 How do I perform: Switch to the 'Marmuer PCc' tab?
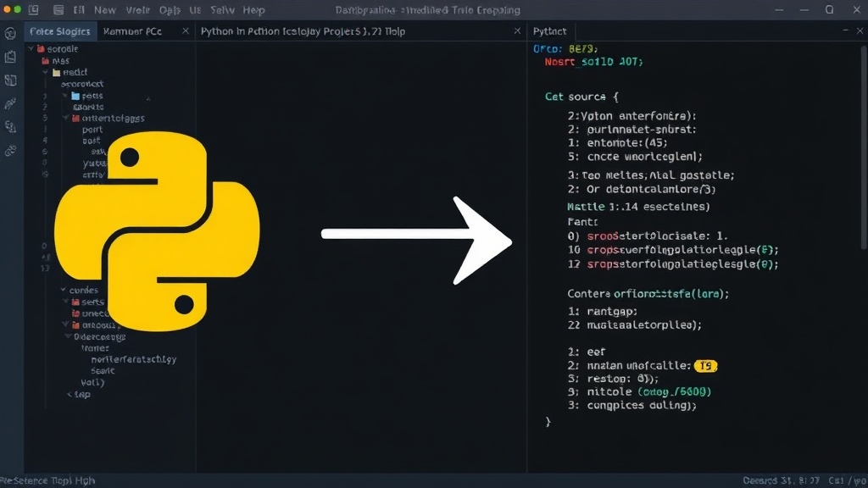point(133,31)
